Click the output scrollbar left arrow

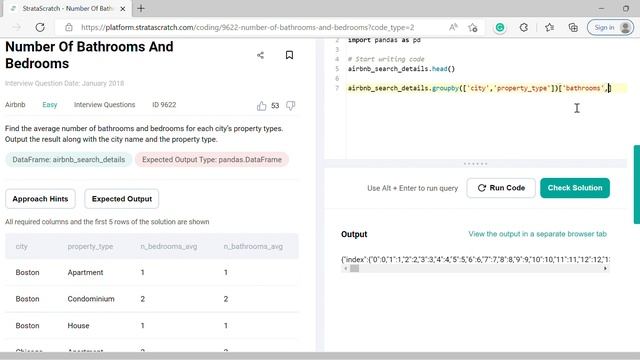tap(345, 269)
